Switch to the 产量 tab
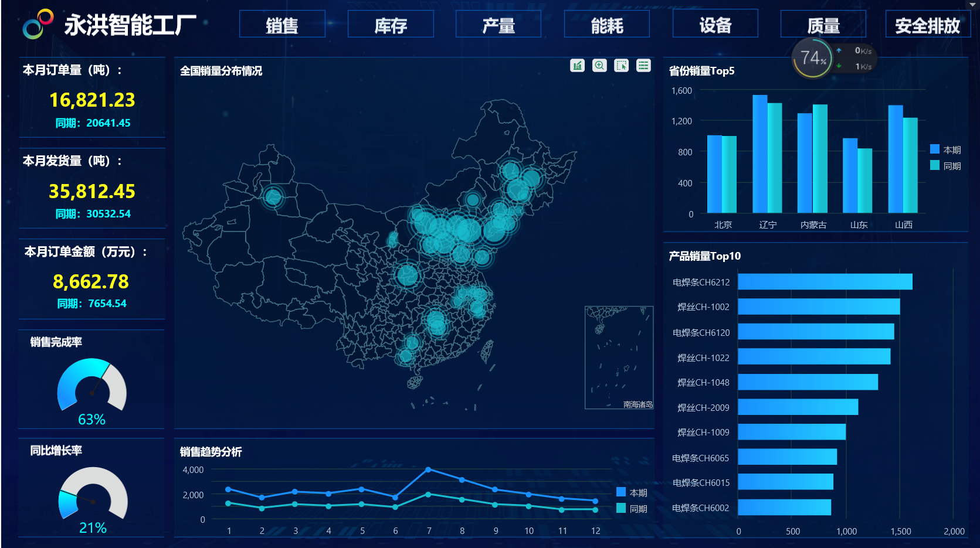Image resolution: width=980 pixels, height=548 pixels. click(499, 25)
